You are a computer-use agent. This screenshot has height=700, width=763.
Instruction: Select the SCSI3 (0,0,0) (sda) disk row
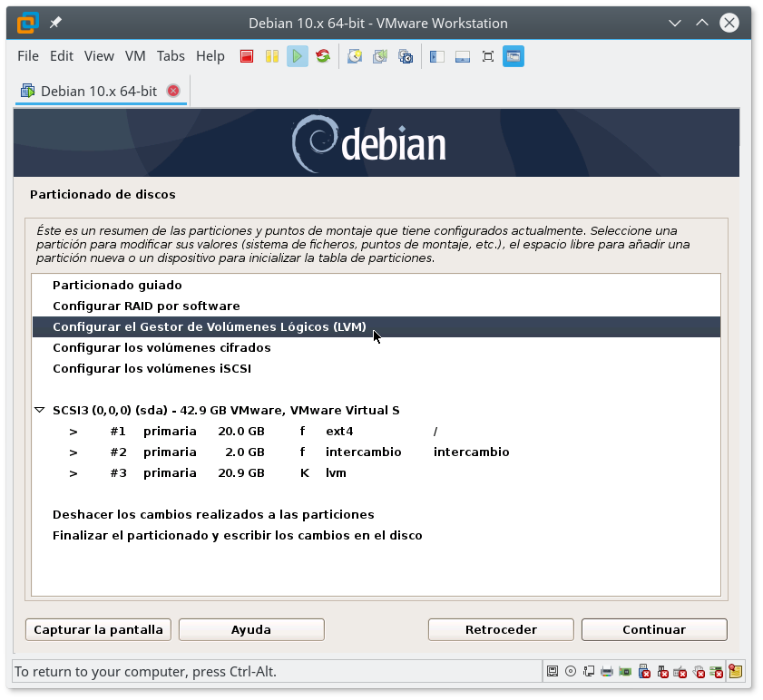click(x=377, y=411)
